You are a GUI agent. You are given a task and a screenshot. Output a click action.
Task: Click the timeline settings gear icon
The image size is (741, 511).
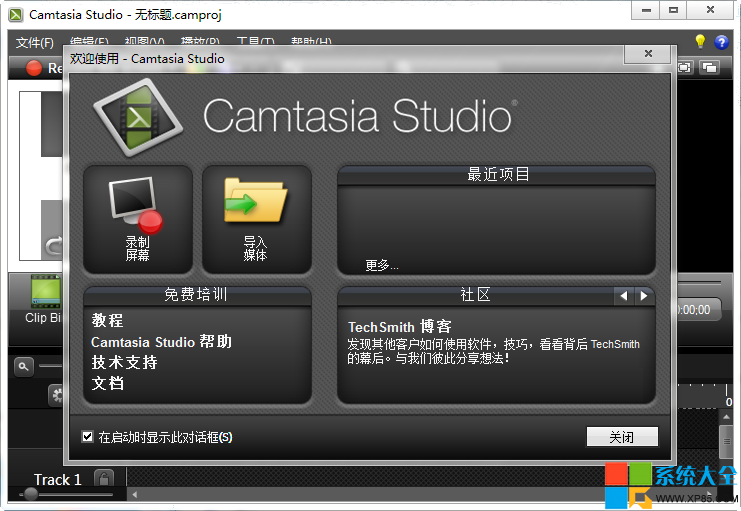[56, 395]
